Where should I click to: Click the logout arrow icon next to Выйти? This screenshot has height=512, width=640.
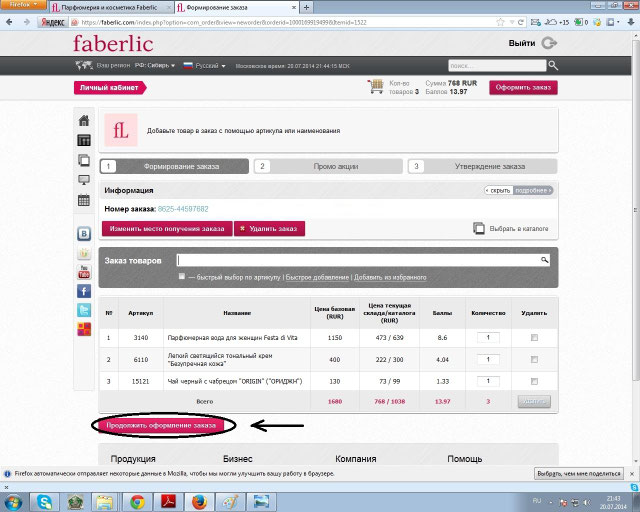click(549, 43)
